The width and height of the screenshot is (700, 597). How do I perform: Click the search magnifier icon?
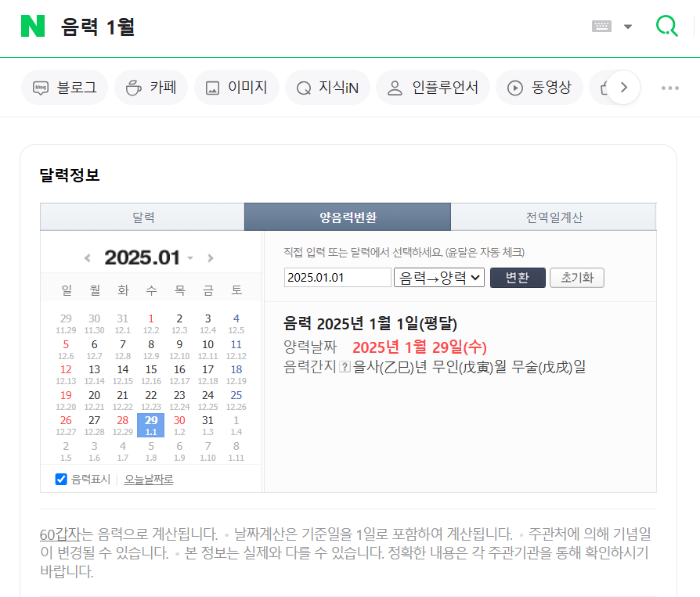tap(666, 25)
